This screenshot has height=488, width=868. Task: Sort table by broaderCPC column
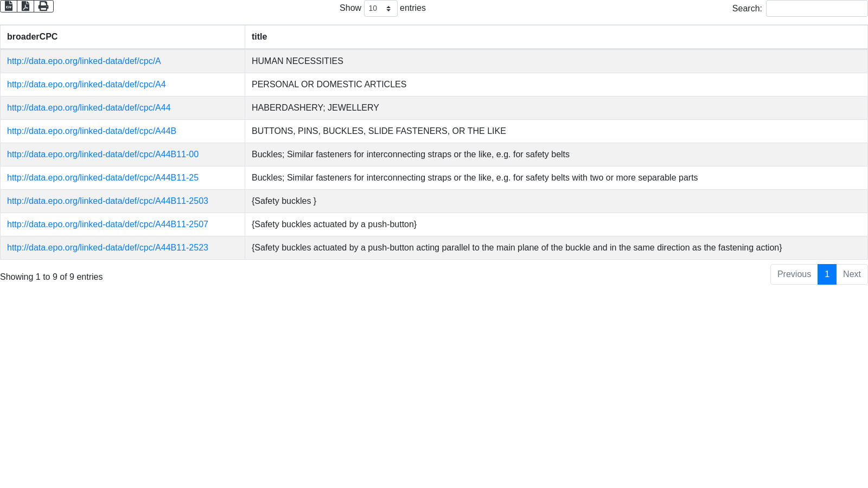coord(122,37)
